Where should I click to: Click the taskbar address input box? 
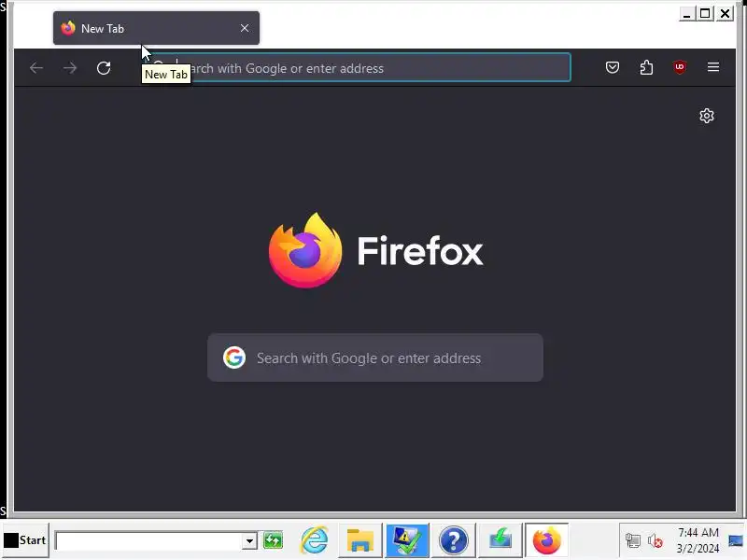click(x=149, y=541)
